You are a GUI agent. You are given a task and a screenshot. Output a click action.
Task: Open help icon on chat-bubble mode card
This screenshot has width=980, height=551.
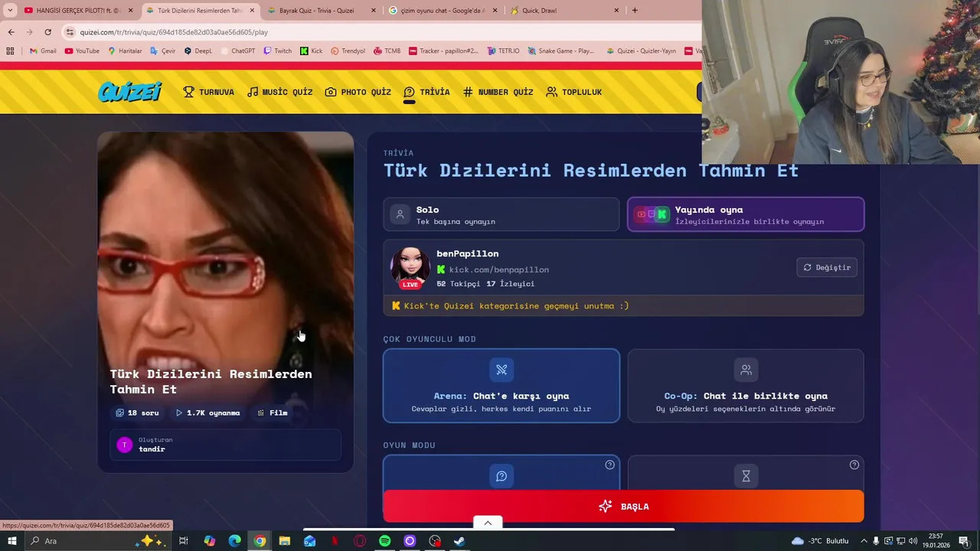[609, 465]
